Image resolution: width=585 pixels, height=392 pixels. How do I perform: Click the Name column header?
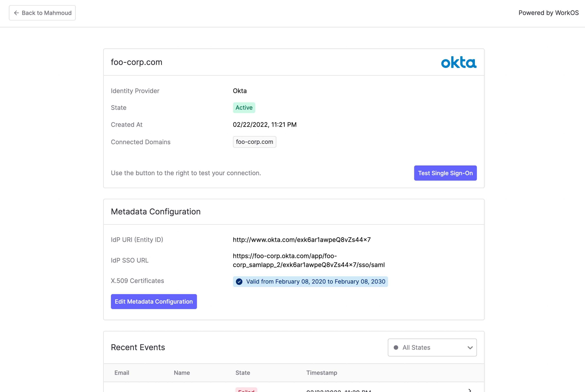(x=182, y=372)
